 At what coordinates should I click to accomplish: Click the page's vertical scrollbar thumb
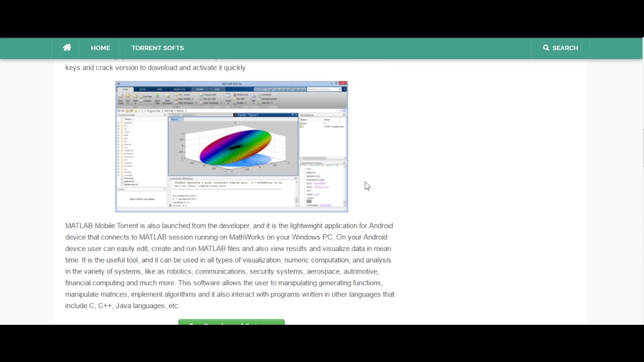click(643, 148)
